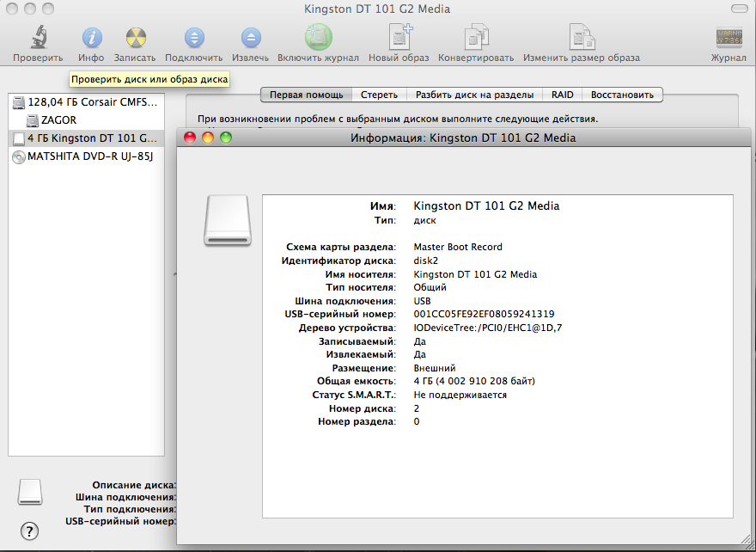Click the Corsair hard drive icon in sidebar
756x552 pixels.
(x=19, y=102)
